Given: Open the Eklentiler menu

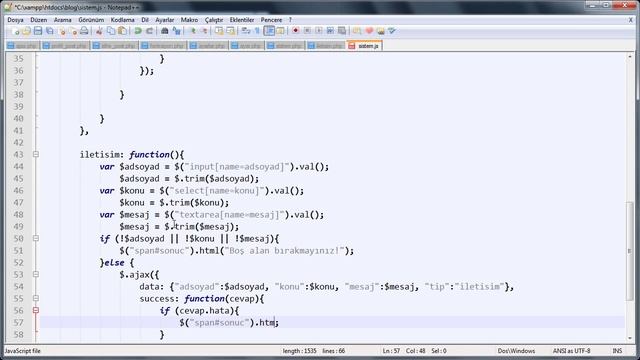Looking at the screenshot, I should coord(242,20).
